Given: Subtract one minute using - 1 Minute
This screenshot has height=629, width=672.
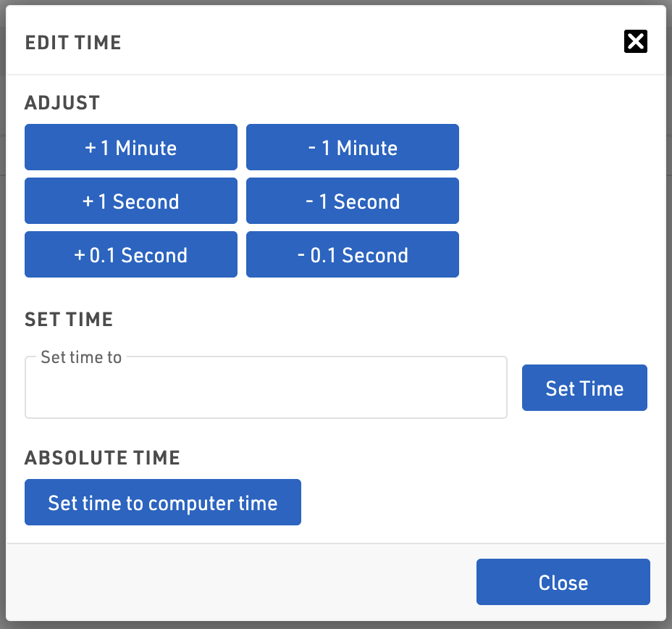Looking at the screenshot, I should tap(353, 148).
